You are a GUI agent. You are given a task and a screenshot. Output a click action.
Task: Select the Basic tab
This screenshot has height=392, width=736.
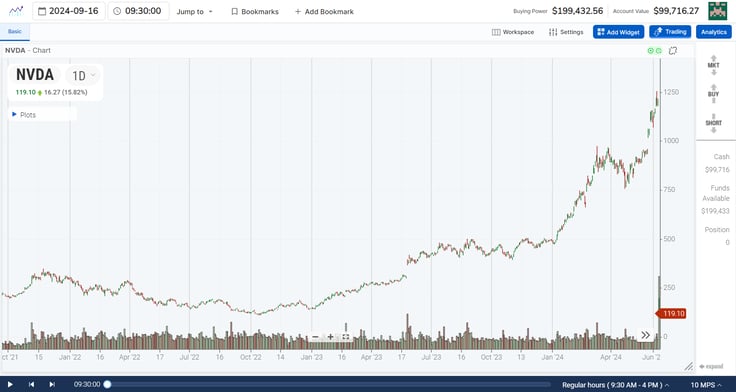15,31
